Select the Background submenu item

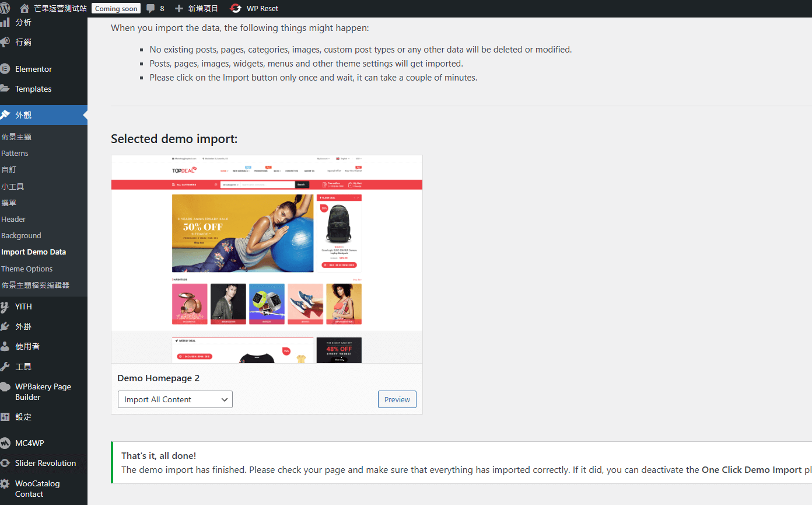tap(21, 235)
